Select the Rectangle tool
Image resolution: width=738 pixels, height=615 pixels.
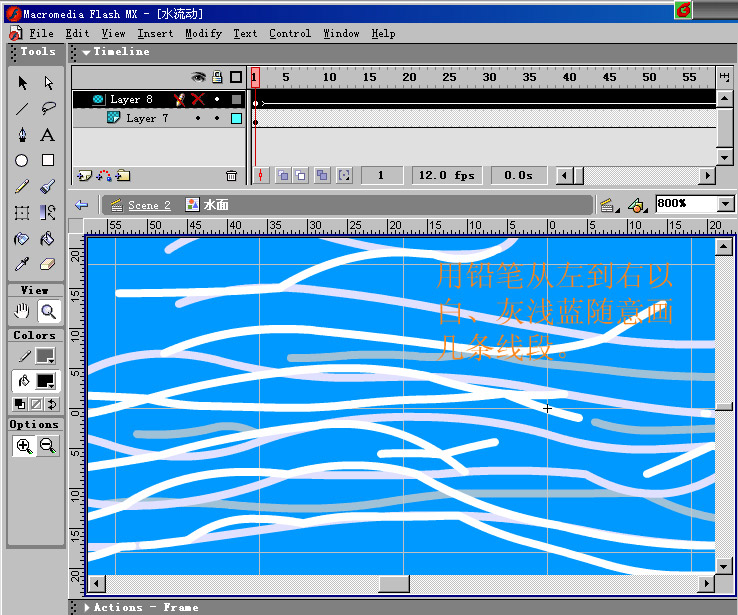point(48,160)
